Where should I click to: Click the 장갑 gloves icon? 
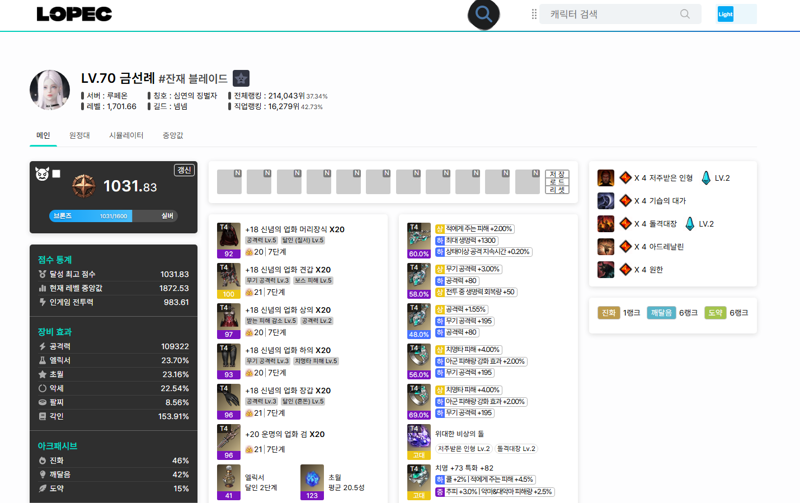pyautogui.click(x=229, y=401)
